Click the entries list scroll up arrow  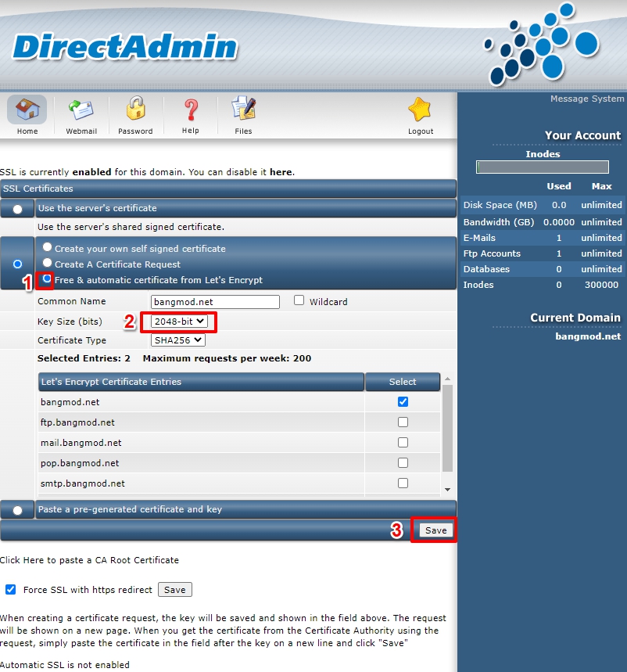[447, 379]
